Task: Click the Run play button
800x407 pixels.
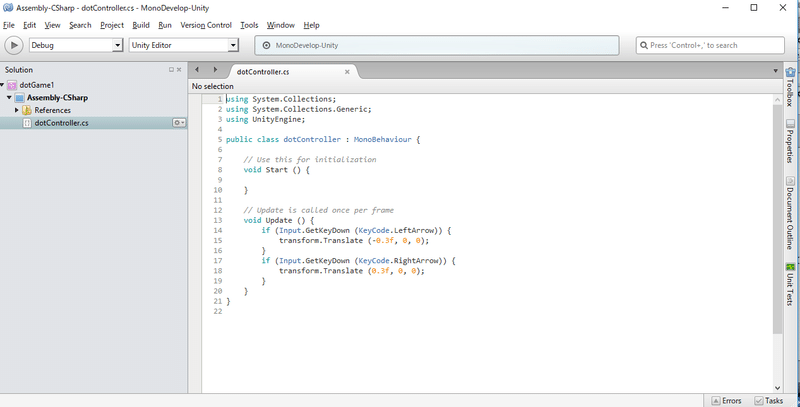Action: click(14, 45)
